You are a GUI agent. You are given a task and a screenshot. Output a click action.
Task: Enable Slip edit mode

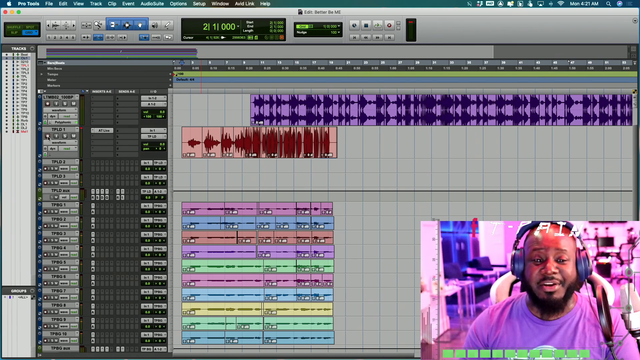[14, 32]
